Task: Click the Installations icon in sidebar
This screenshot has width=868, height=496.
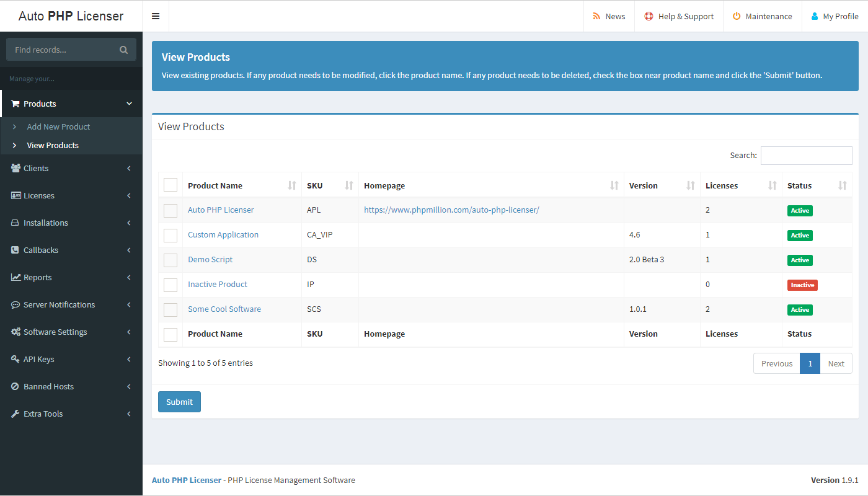Action: 14,223
